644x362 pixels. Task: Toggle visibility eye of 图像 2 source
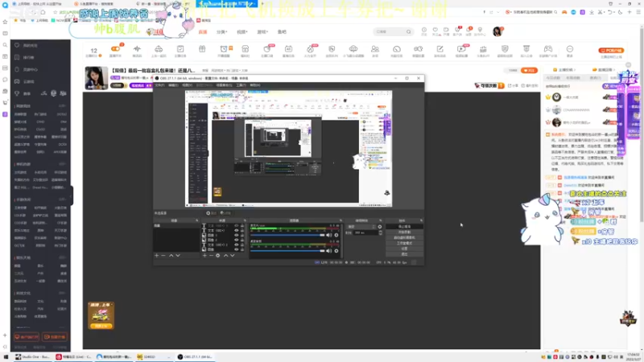(237, 240)
